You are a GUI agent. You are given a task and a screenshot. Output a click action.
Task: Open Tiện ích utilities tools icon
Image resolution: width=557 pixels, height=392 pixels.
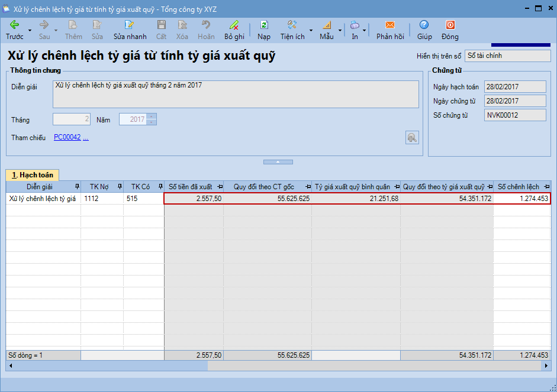(292, 24)
